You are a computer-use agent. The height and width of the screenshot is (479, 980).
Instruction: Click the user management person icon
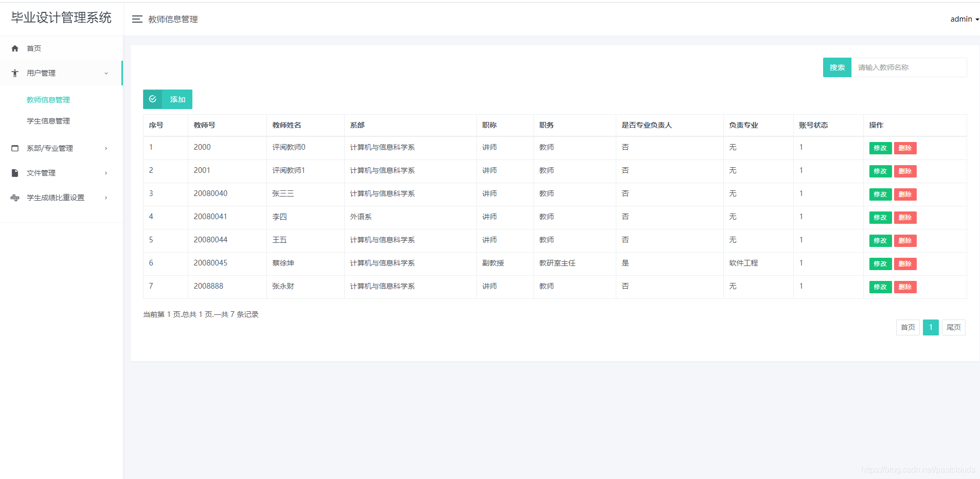15,73
